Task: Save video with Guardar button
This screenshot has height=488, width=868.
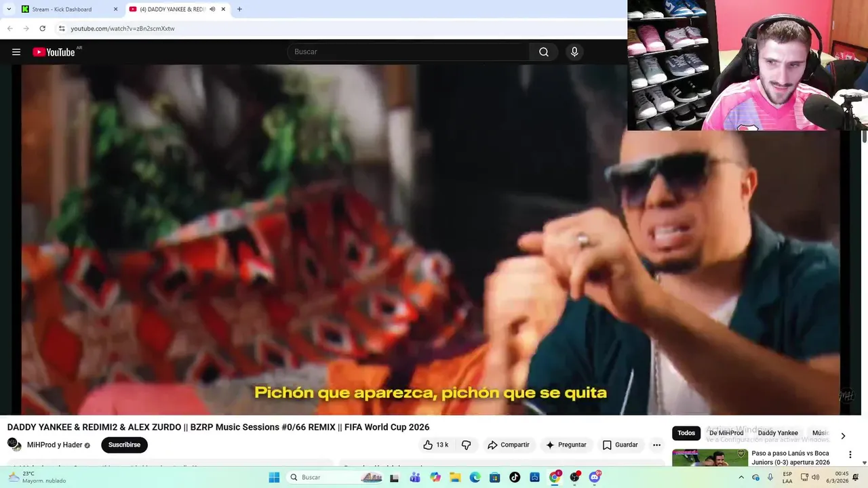Action: point(620,445)
